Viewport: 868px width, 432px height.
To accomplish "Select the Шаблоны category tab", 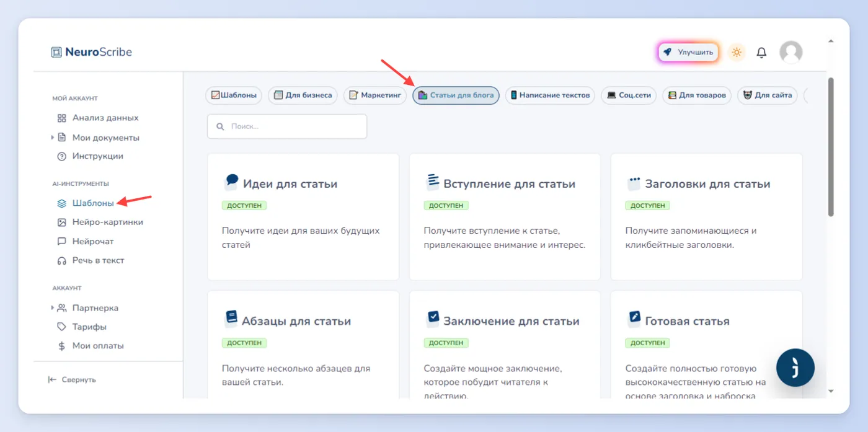I will (234, 95).
